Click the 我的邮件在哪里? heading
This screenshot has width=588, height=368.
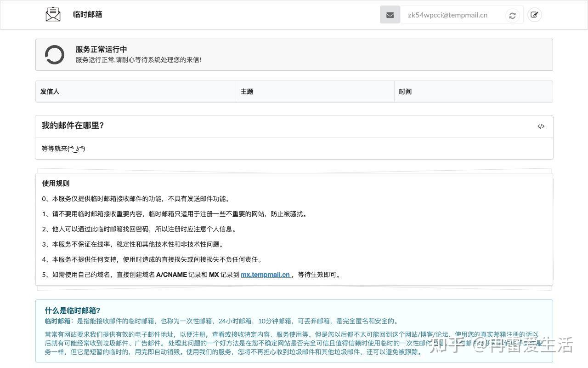click(73, 126)
